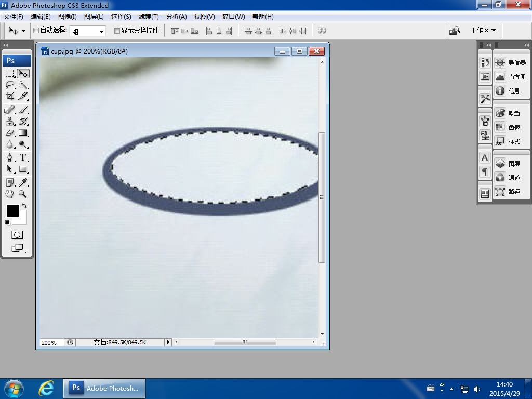Open the Swatches panel (色板)

(511, 127)
